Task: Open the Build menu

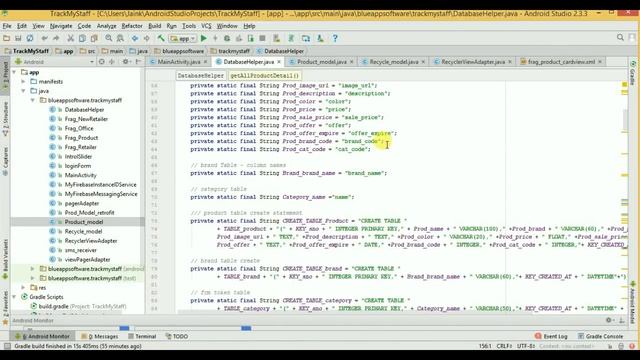Action: (x=154, y=26)
